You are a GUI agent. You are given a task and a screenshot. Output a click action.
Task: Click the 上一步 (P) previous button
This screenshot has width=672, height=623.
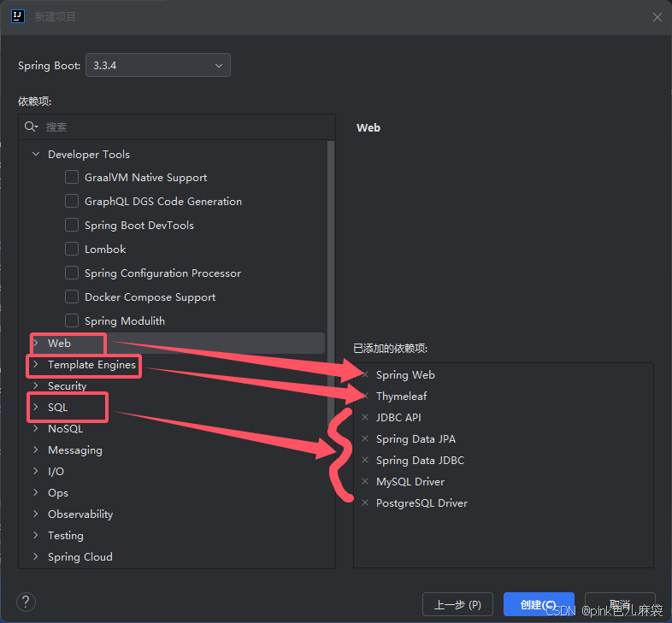[457, 604]
